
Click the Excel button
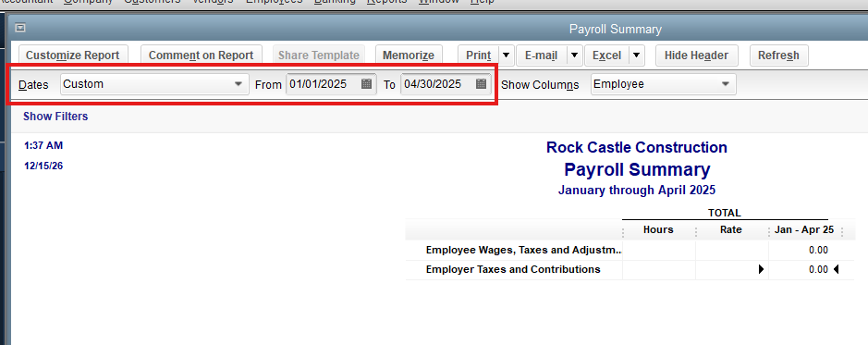pos(606,55)
